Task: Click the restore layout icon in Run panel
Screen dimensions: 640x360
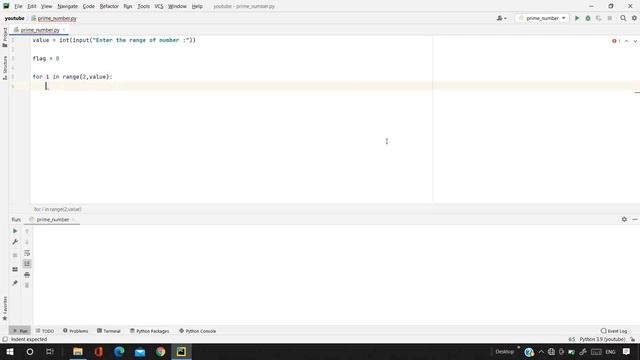Action: (15, 269)
